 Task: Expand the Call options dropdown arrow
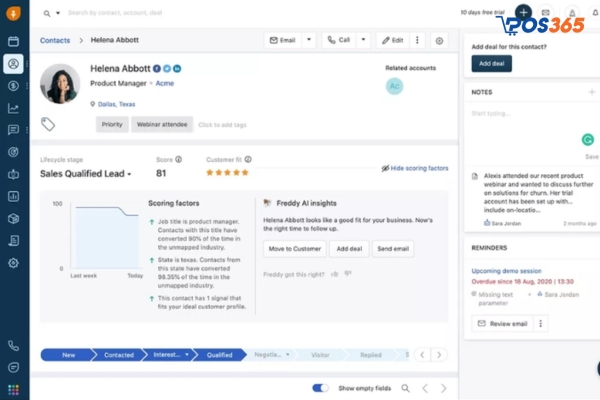pyautogui.click(x=364, y=41)
